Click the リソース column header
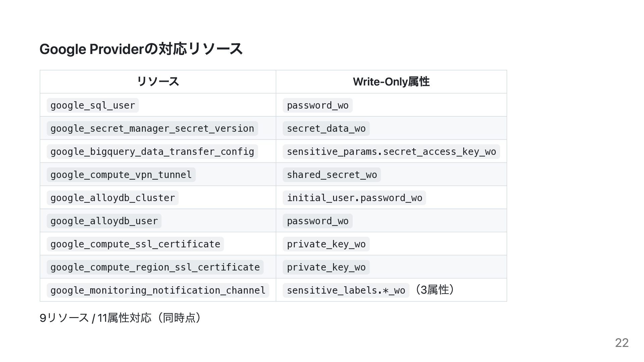The width and height of the screenshot is (644, 362). coord(158,81)
